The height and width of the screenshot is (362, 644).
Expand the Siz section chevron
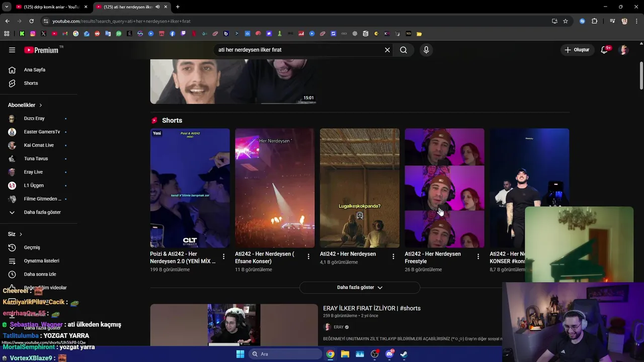click(x=21, y=234)
